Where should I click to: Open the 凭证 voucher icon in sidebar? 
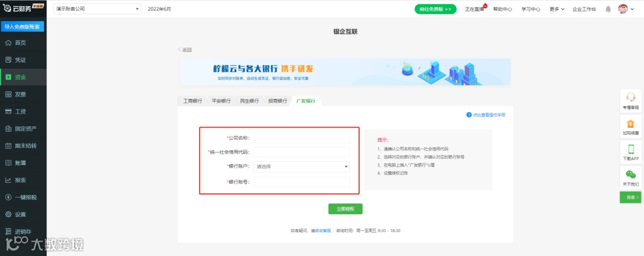point(8,60)
